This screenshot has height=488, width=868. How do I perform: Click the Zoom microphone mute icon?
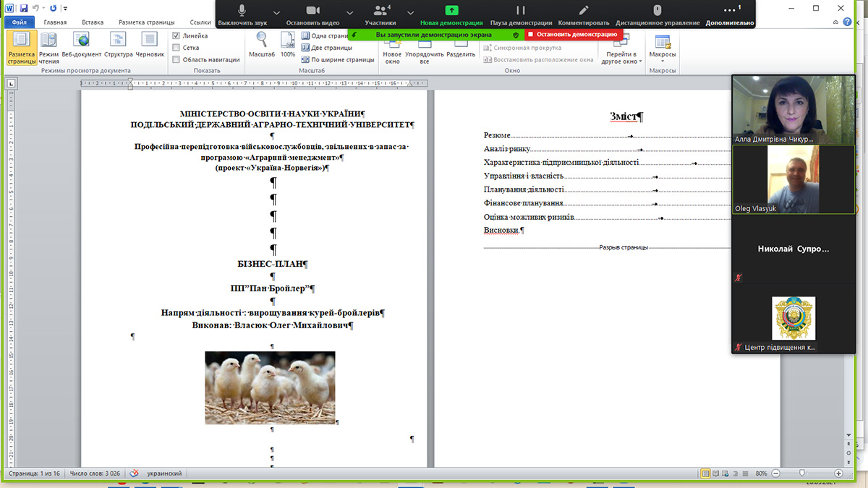coord(242,11)
